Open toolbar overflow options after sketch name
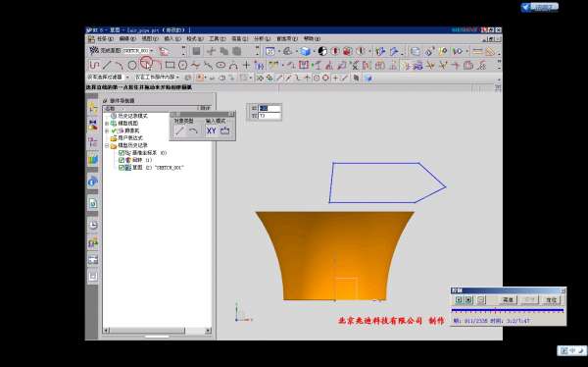The image size is (588, 367). pyautogui.click(x=183, y=51)
